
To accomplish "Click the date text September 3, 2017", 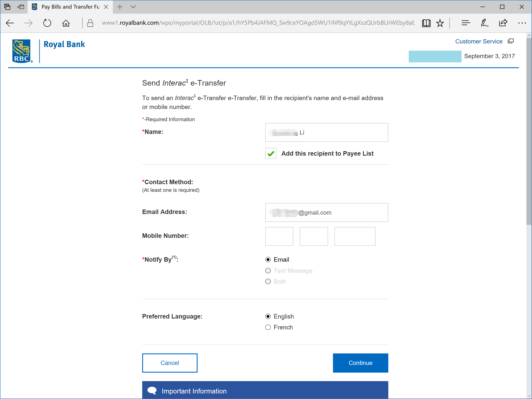I will (x=489, y=56).
